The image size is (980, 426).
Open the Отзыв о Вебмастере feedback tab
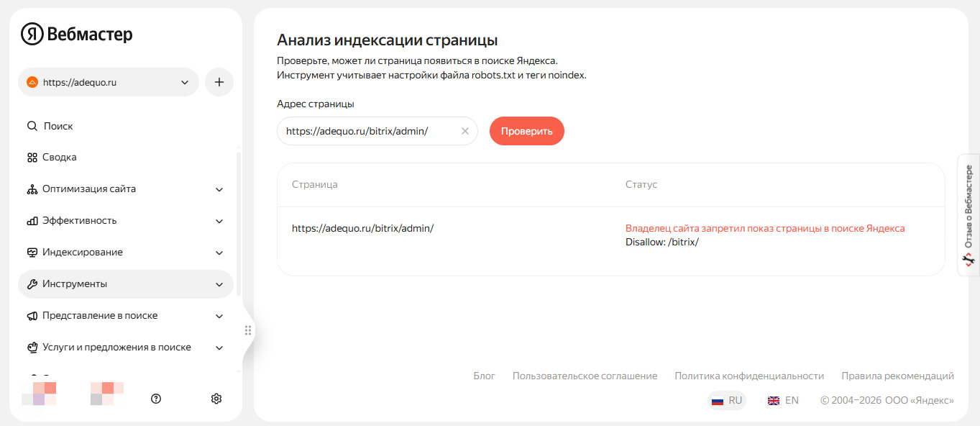(x=969, y=215)
